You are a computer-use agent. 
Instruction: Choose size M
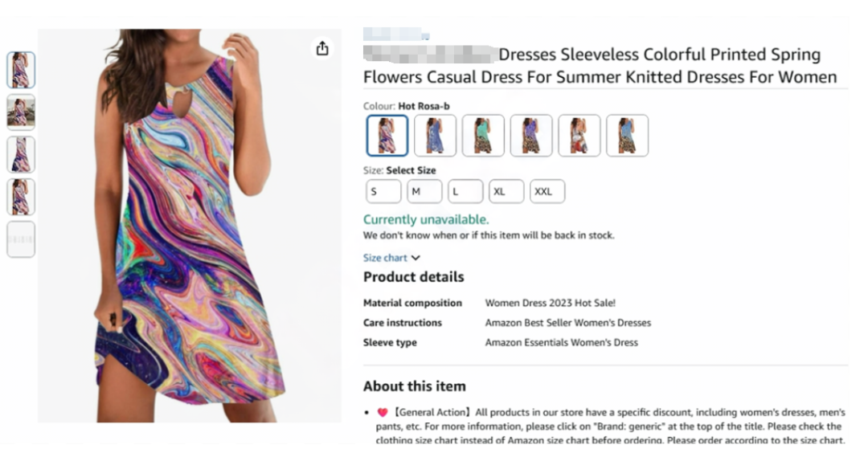pyautogui.click(x=424, y=191)
